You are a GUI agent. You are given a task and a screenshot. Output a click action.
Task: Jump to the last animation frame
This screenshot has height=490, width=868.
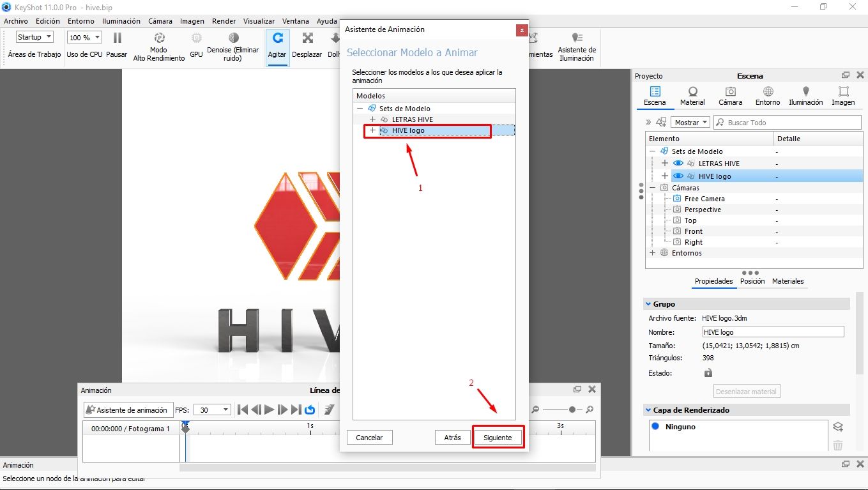click(296, 410)
